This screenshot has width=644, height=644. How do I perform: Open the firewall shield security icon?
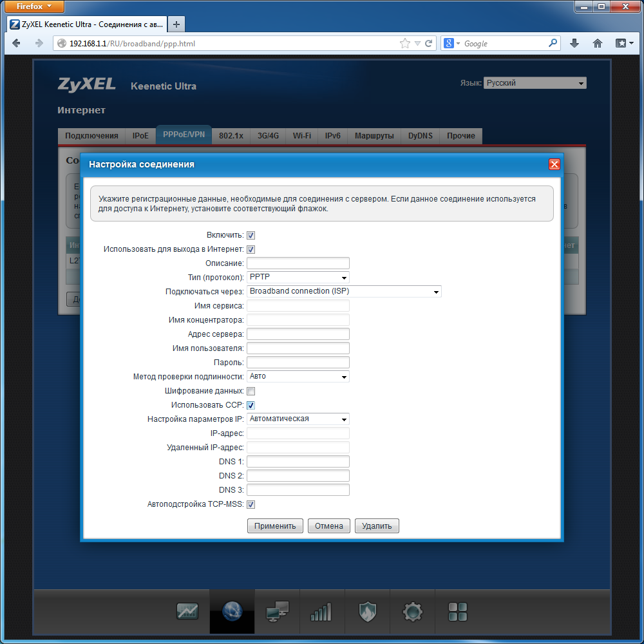pos(366,612)
